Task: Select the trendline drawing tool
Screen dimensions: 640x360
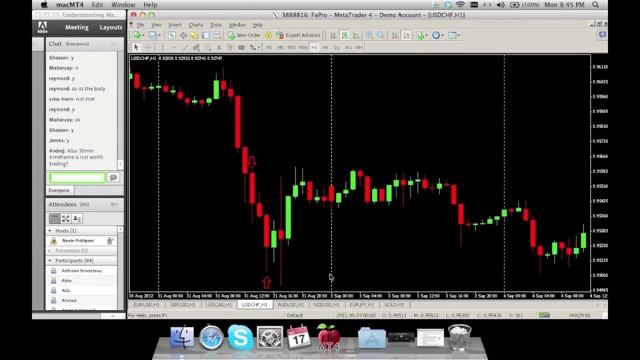Action: click(185, 47)
